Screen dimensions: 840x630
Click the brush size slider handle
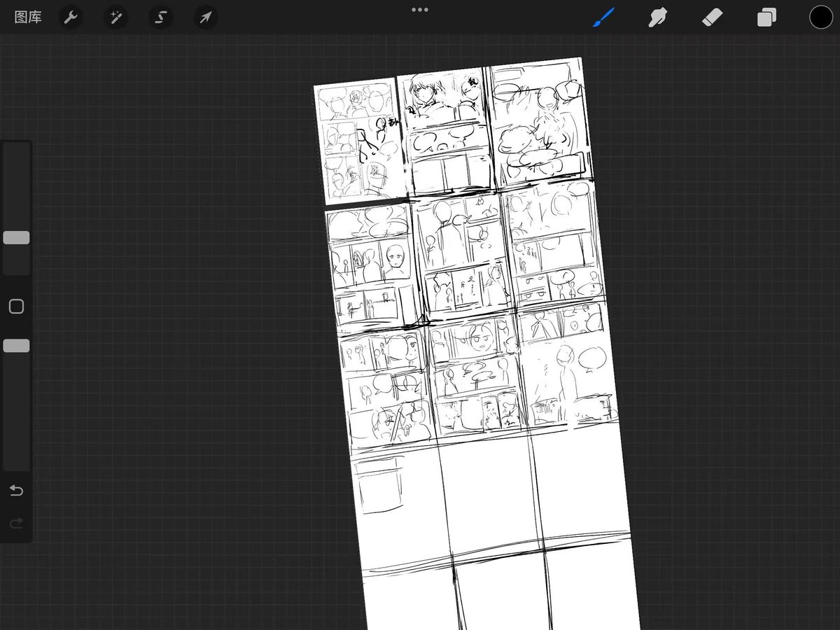[16, 238]
